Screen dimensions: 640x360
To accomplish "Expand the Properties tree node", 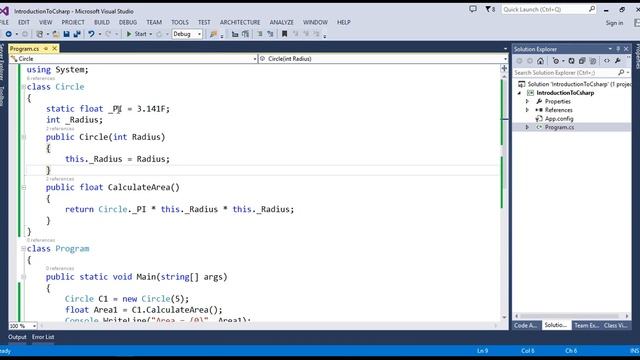I will [x=527, y=101].
